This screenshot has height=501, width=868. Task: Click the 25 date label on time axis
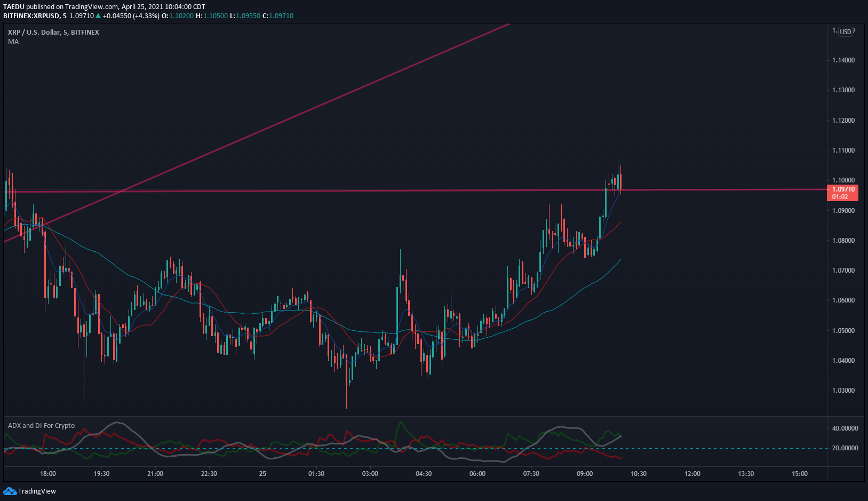click(262, 474)
